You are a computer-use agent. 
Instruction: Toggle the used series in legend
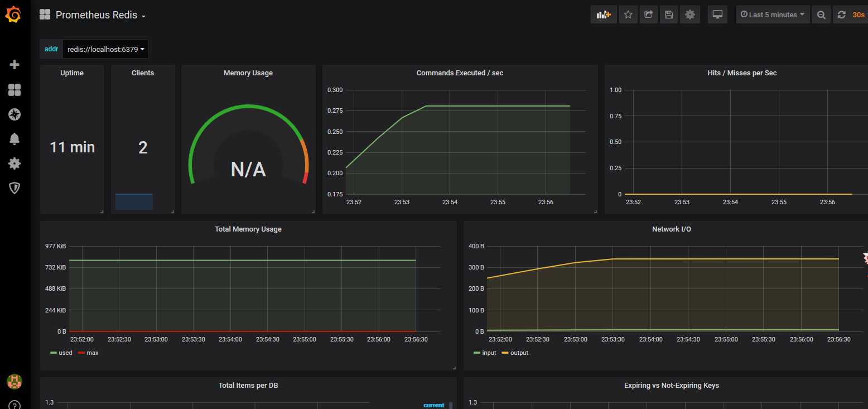pyautogui.click(x=65, y=353)
